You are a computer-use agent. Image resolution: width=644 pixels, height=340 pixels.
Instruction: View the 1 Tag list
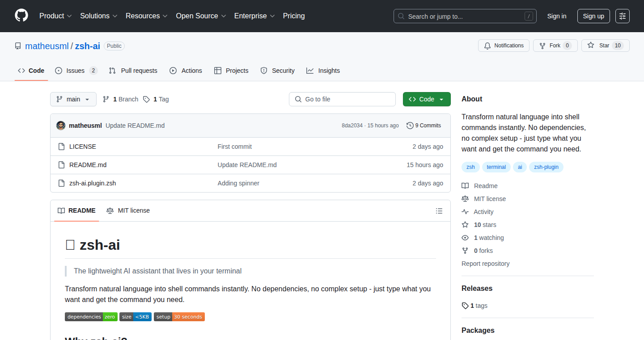point(156,99)
